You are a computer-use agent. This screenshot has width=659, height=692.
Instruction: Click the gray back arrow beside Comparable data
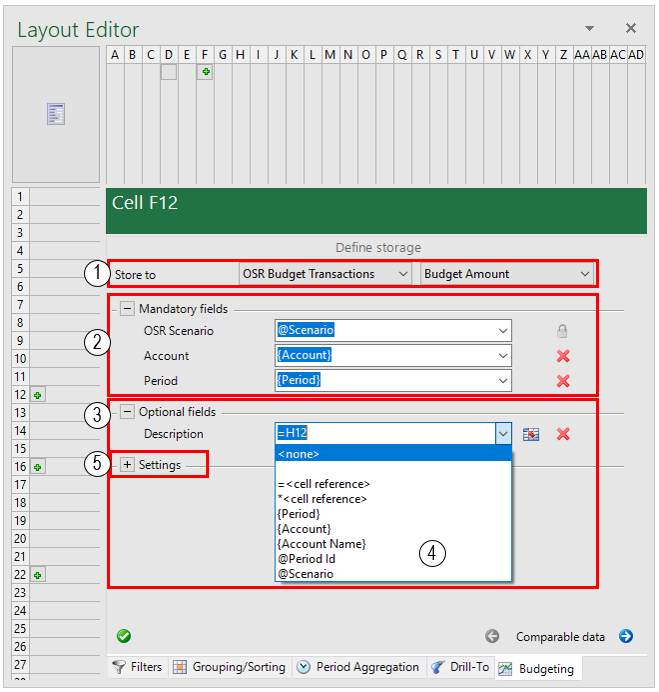492,636
